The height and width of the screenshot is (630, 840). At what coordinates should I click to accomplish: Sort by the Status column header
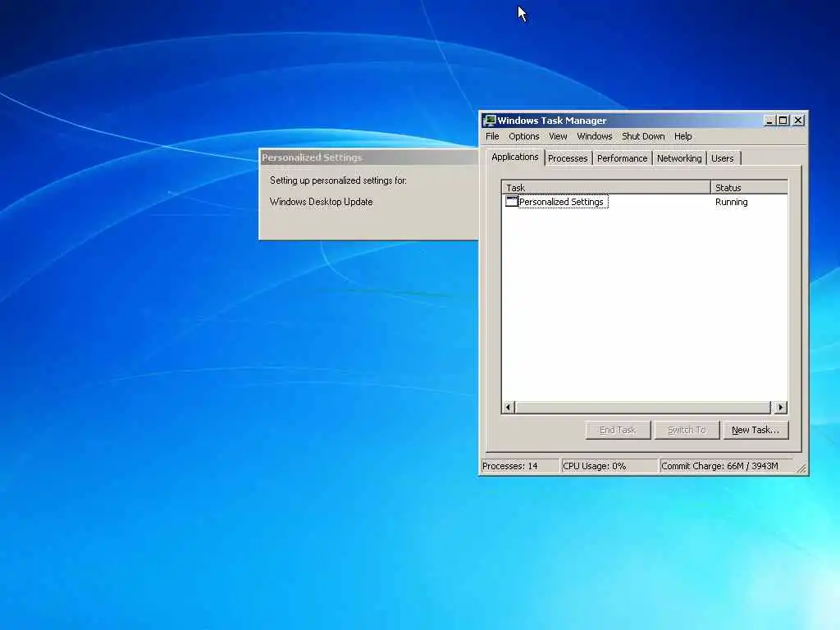(x=749, y=188)
